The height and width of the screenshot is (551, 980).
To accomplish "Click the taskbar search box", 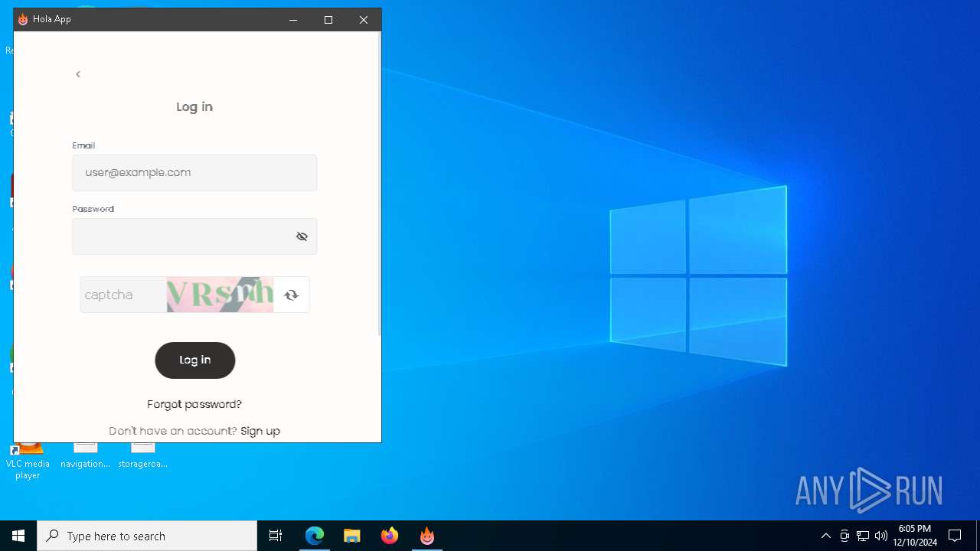I will tap(147, 536).
